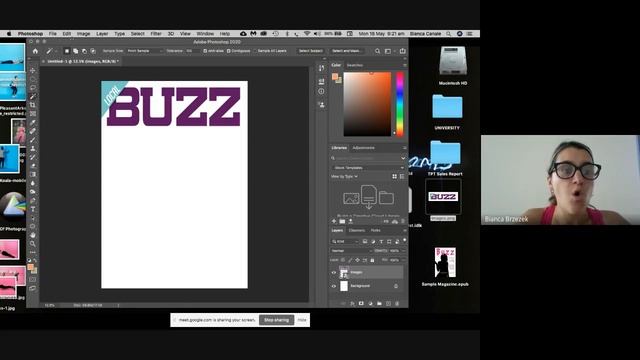Select the Pen tool
Viewport: 640px width, 360px height.
click(x=33, y=200)
